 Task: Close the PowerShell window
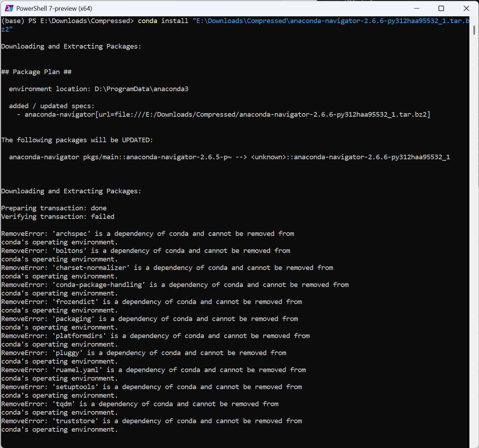(x=466, y=8)
